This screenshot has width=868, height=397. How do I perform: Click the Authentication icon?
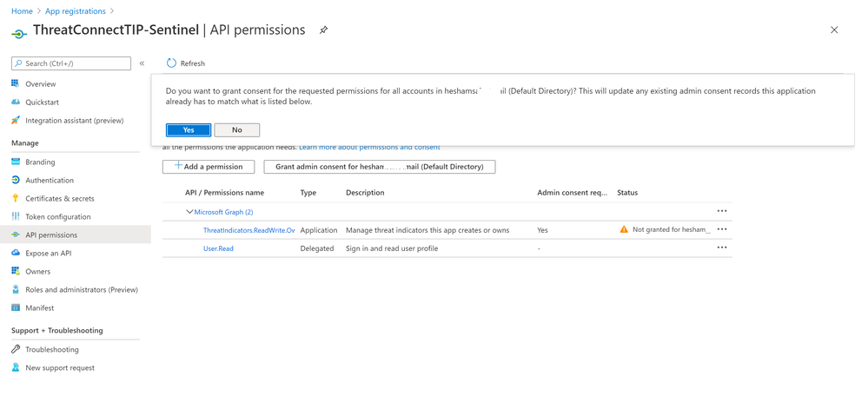(x=16, y=180)
